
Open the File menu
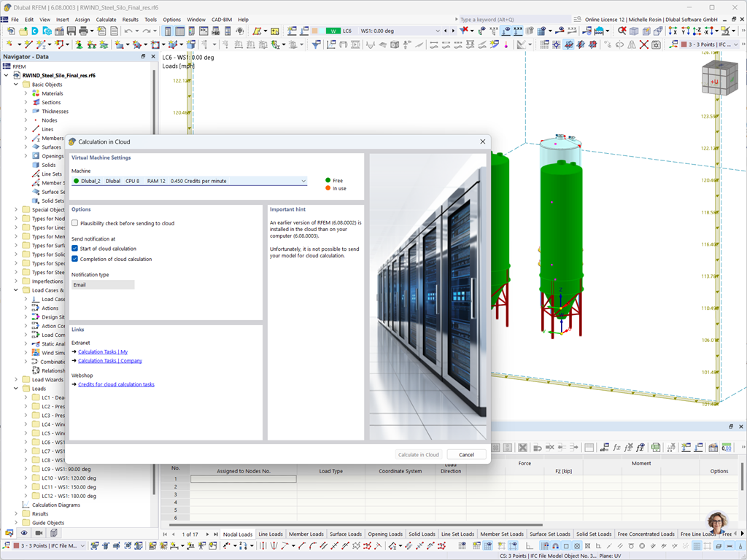15,20
